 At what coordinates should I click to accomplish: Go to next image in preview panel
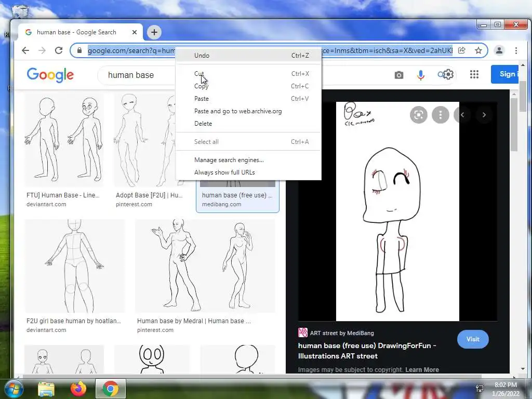pos(484,115)
